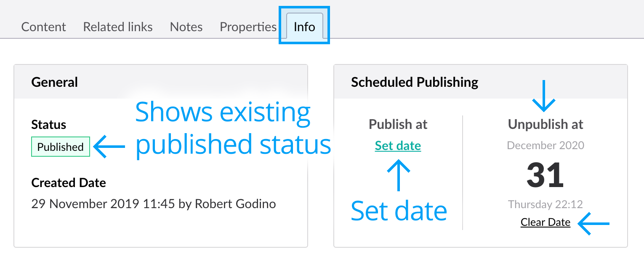Click the green Published status badge
The width and height of the screenshot is (644, 265).
click(x=61, y=147)
